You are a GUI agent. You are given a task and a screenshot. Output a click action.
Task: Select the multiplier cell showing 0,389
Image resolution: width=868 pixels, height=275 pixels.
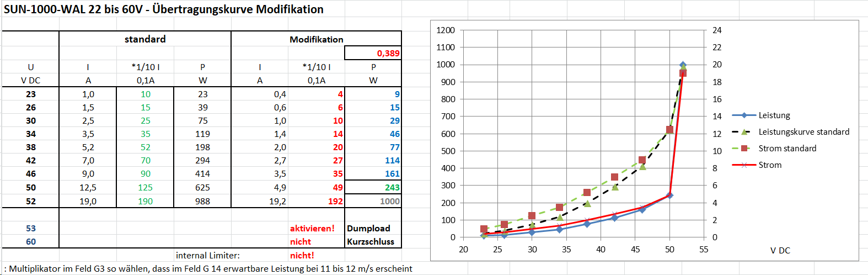pos(373,53)
